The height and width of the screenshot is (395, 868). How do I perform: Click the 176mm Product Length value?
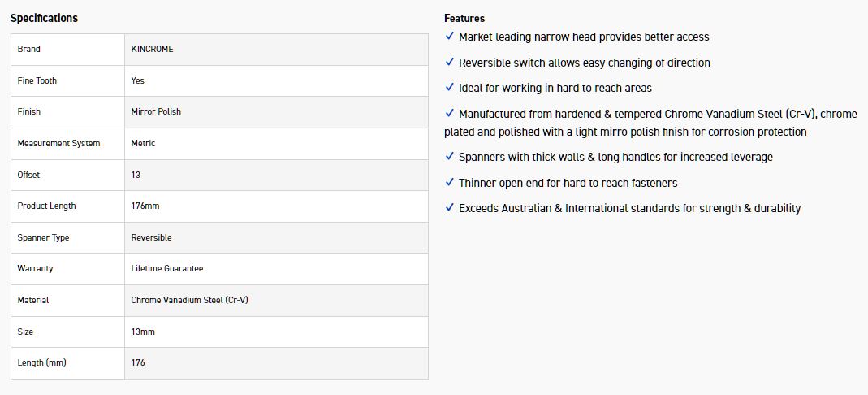[145, 206]
